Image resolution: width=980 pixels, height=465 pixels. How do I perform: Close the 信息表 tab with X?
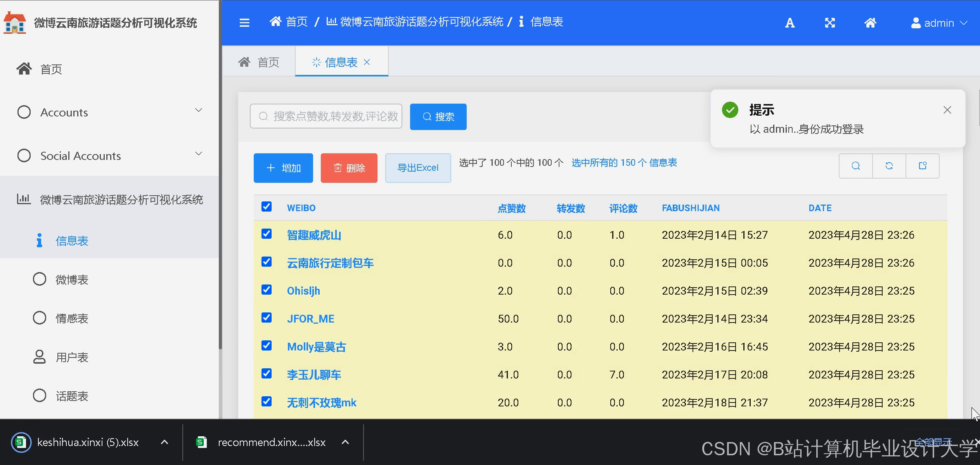(367, 62)
